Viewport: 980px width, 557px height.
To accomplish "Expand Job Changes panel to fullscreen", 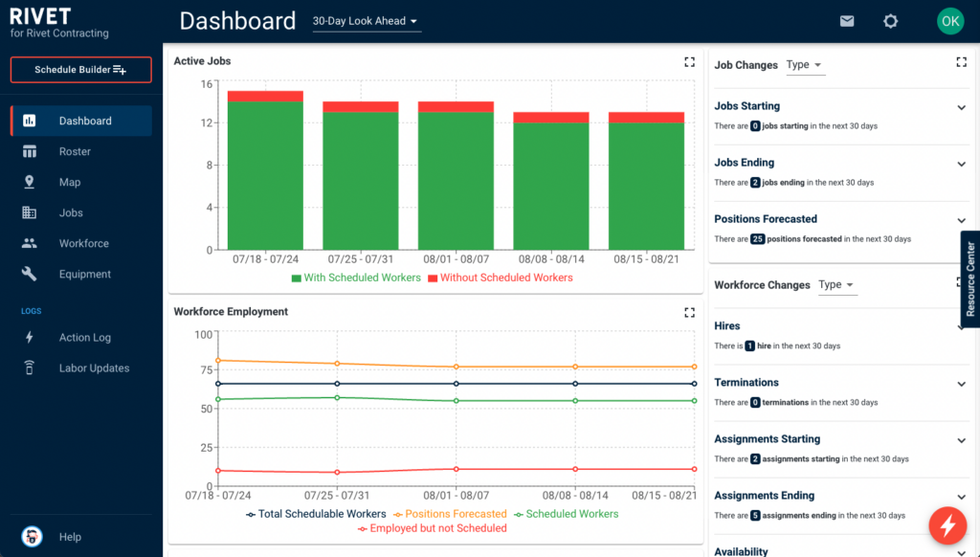I will (x=961, y=62).
